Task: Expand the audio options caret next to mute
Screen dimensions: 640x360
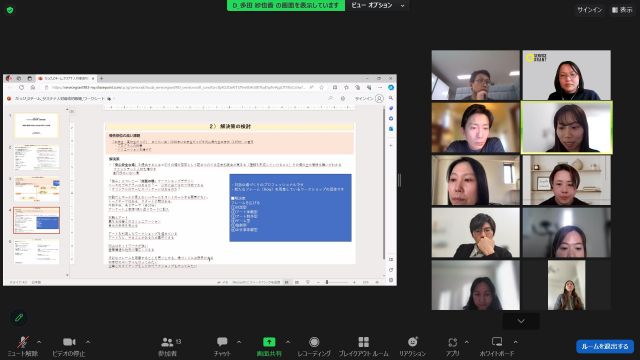Action: click(x=39, y=342)
